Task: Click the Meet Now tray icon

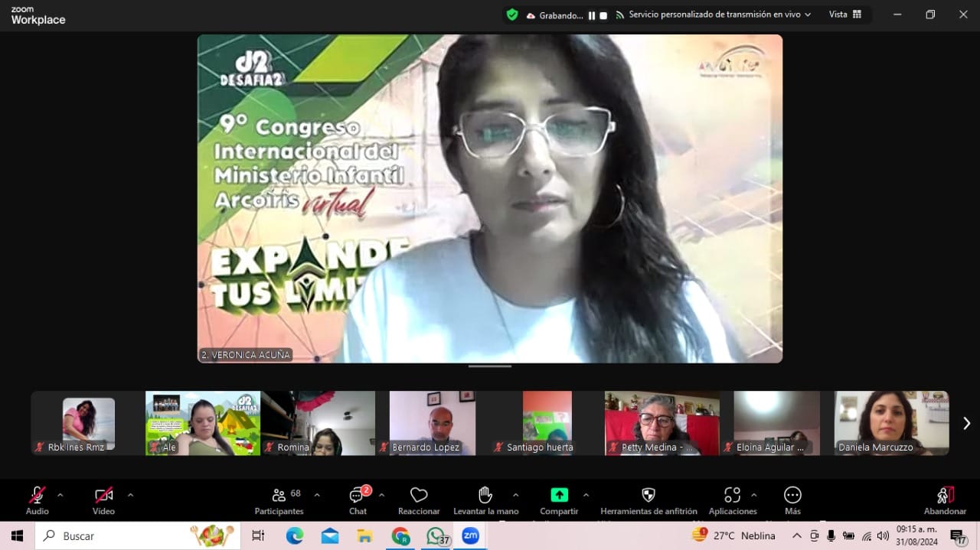Action: pyautogui.click(x=815, y=535)
